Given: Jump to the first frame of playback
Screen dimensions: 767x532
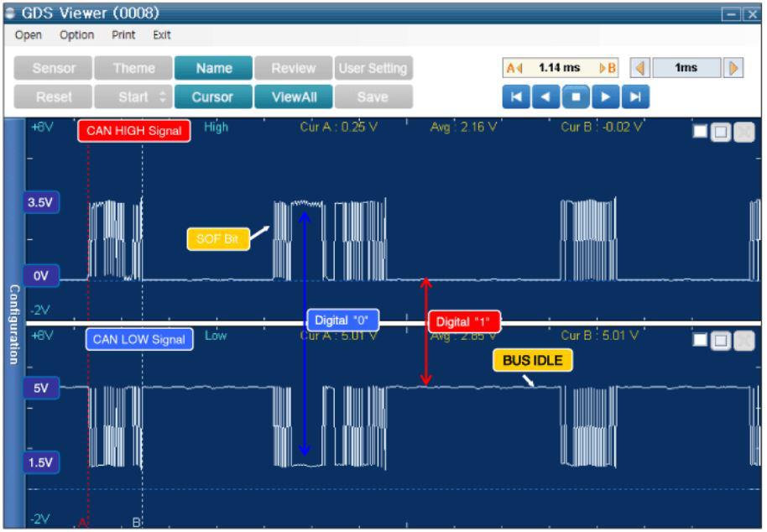Looking at the screenshot, I should [x=516, y=96].
